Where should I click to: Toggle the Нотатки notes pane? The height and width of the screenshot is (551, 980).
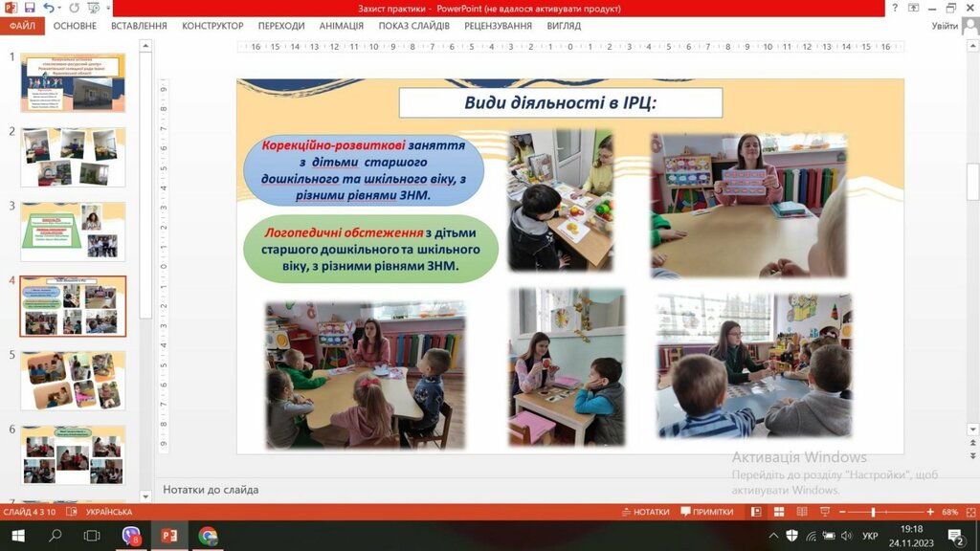[x=644, y=512]
